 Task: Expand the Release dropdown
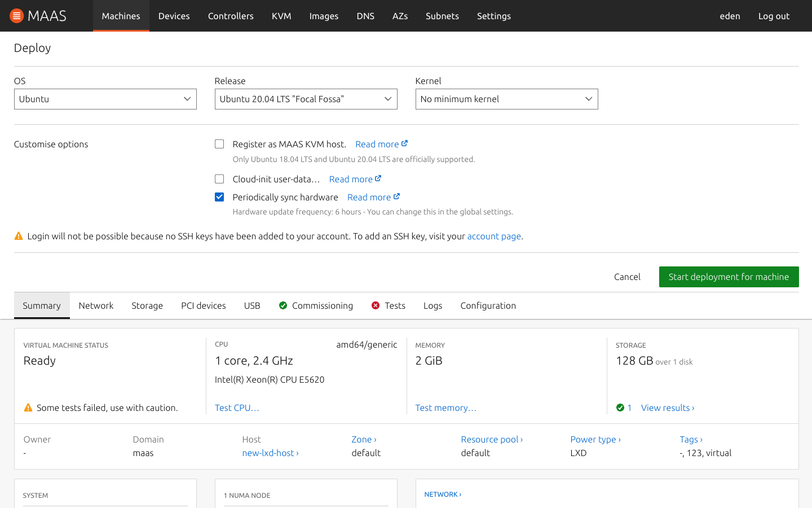306,99
